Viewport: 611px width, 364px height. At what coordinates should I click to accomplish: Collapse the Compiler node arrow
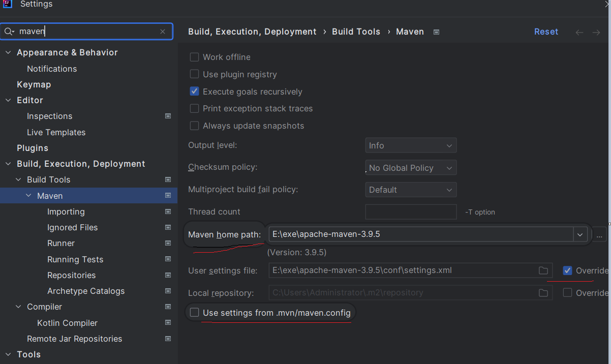coord(18,307)
